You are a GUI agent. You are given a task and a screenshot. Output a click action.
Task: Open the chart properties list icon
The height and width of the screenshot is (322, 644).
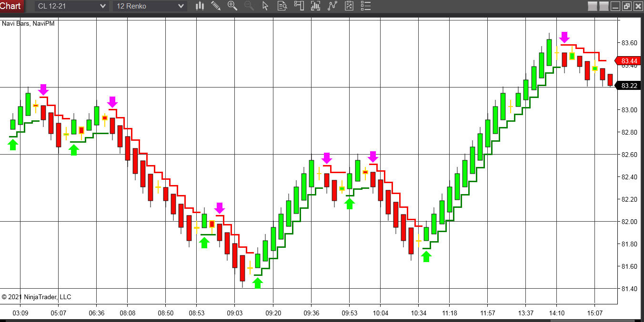(365, 6)
